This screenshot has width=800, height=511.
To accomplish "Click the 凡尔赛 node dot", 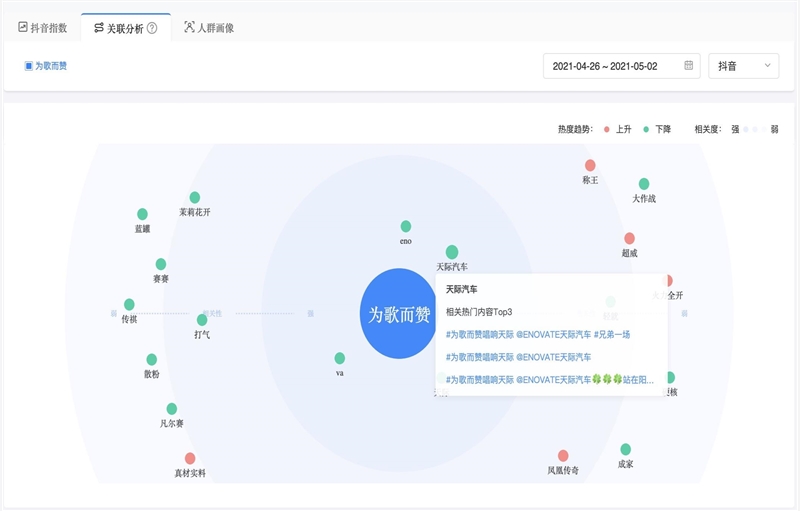I will (172, 408).
